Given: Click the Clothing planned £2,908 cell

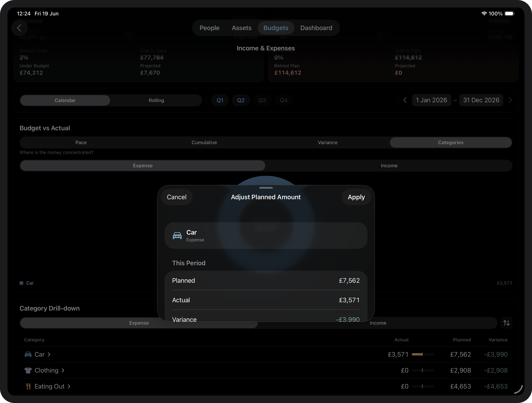Looking at the screenshot, I should pos(460,370).
